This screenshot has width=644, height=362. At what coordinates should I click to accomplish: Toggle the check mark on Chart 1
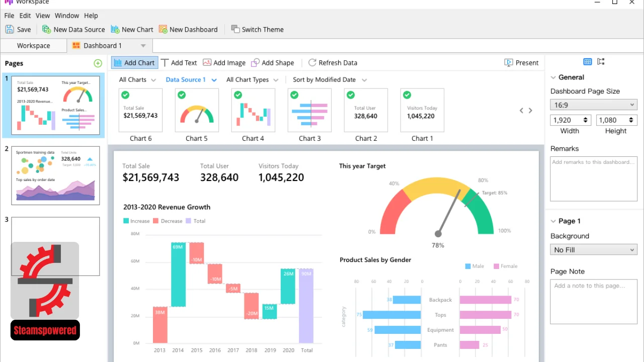407,95
